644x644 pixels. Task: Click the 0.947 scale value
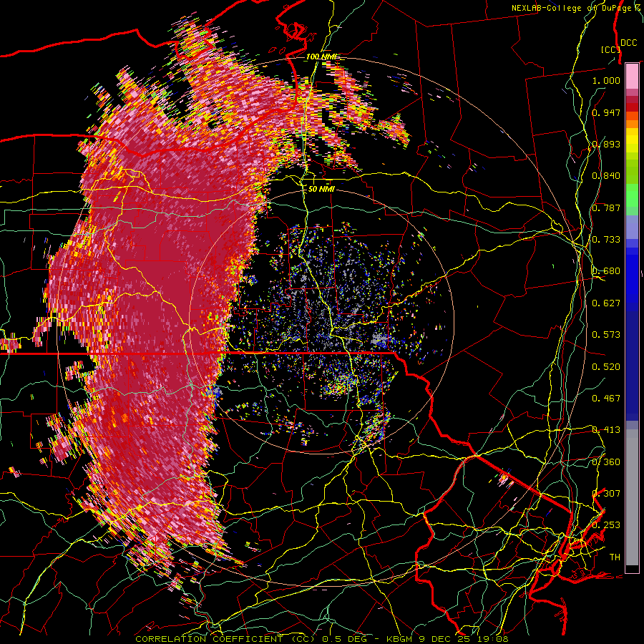tap(606, 112)
